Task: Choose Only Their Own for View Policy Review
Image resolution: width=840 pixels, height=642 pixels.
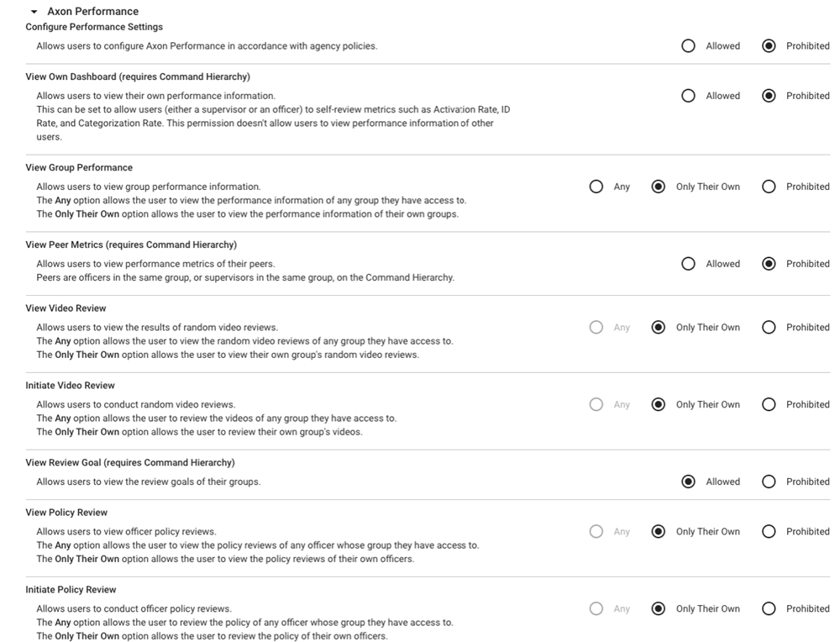Action: point(659,531)
